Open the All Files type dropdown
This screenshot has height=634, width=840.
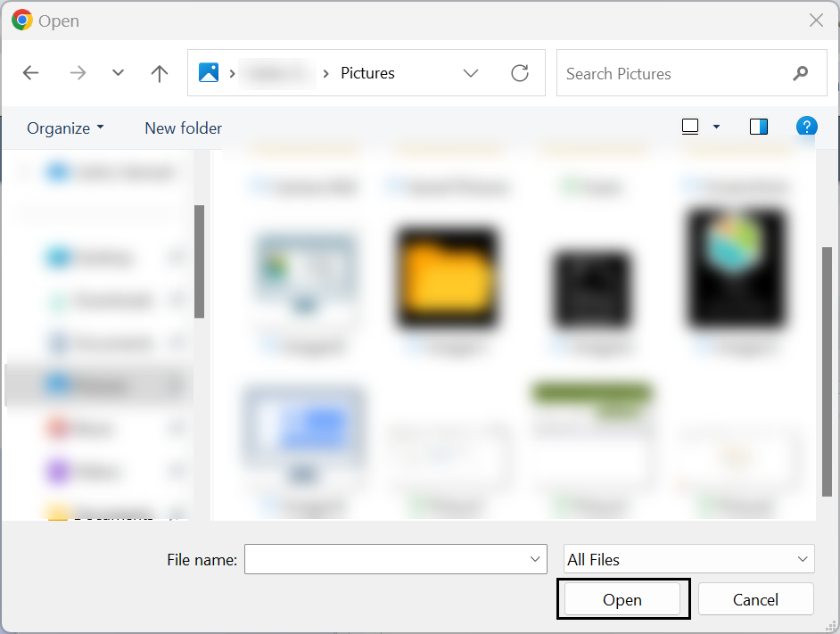688,559
